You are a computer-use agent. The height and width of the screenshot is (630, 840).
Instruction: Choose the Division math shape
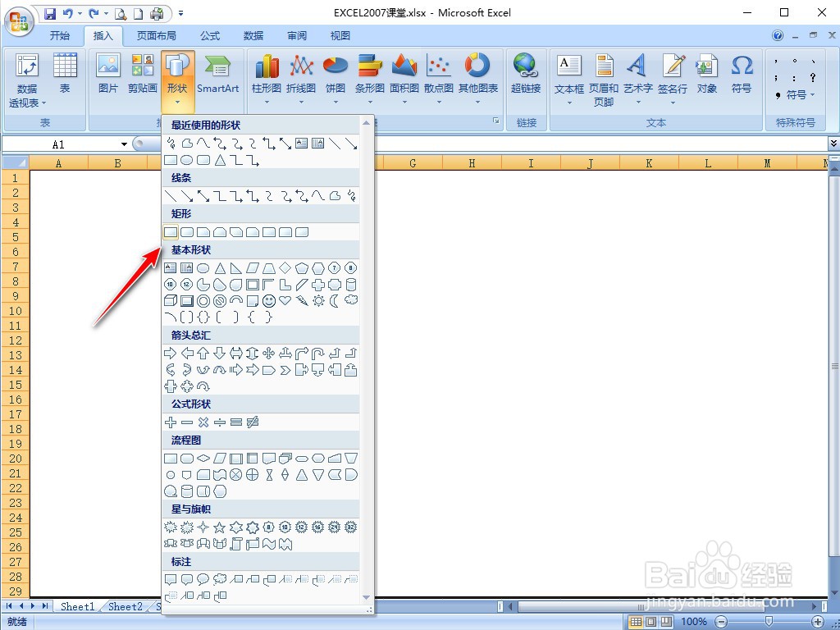click(220, 422)
